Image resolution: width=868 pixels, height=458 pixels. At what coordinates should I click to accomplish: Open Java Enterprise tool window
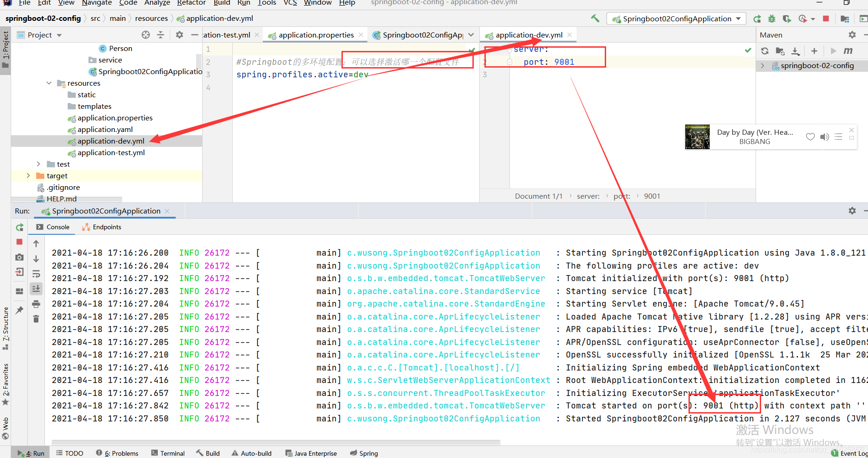(311, 453)
